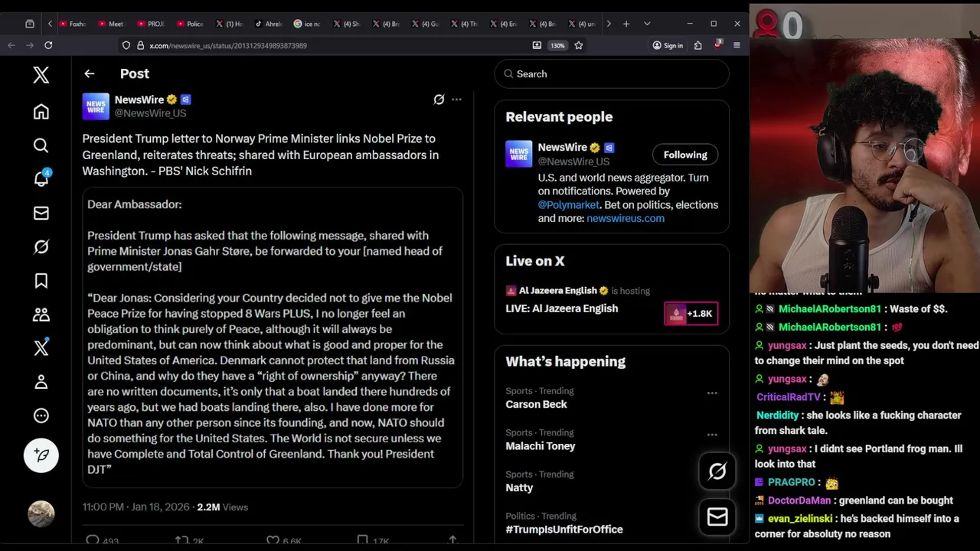Image resolution: width=980 pixels, height=551 pixels.
Task: Click site padlock icon in address bar
Action: (x=141, y=45)
